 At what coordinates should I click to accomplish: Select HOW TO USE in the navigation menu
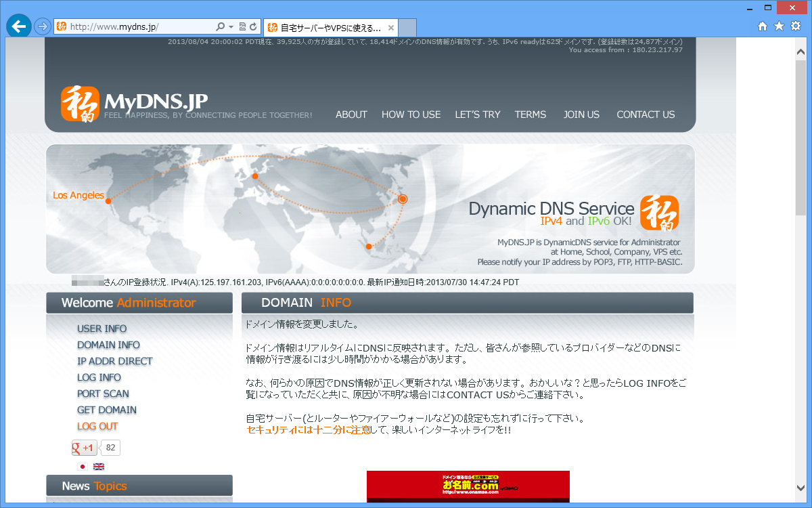(x=411, y=114)
